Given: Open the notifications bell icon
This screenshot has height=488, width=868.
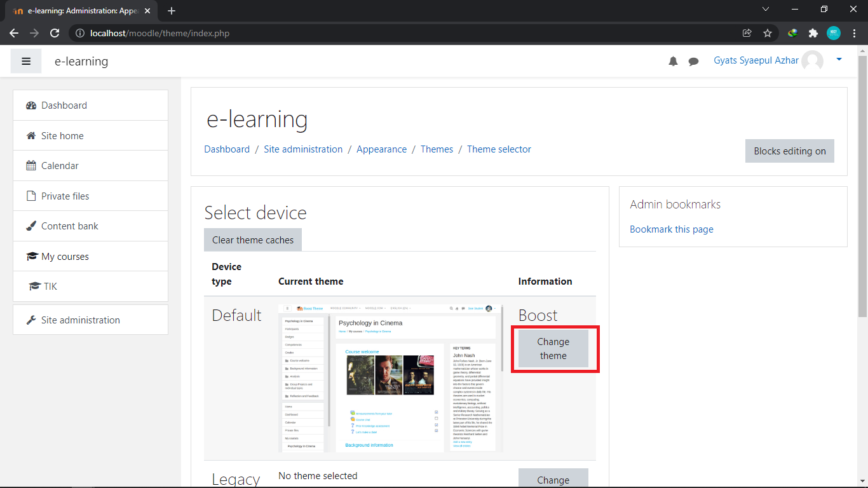Looking at the screenshot, I should tap(673, 61).
